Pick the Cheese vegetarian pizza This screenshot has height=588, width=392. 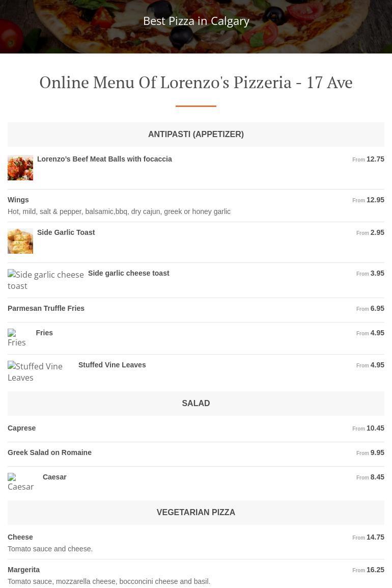point(20,537)
